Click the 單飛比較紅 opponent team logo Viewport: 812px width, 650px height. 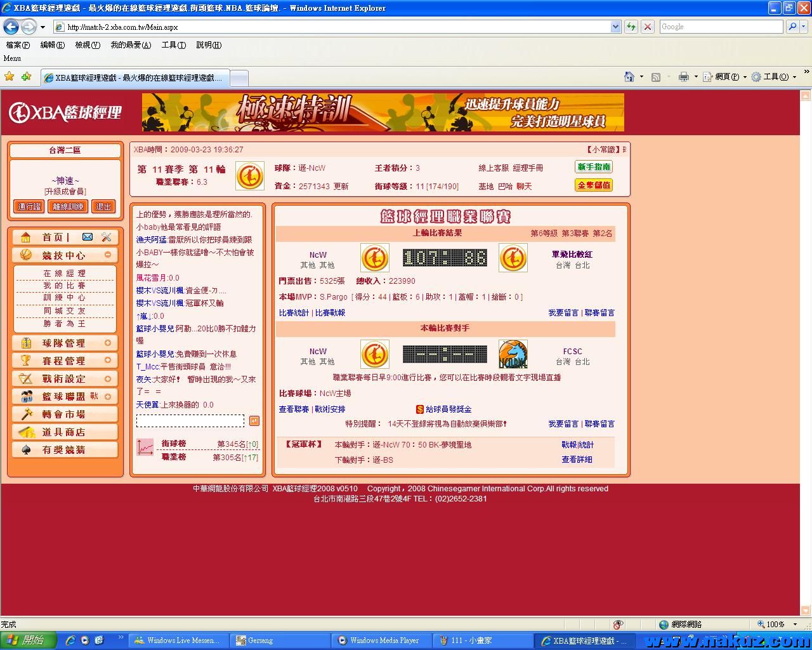point(513,258)
